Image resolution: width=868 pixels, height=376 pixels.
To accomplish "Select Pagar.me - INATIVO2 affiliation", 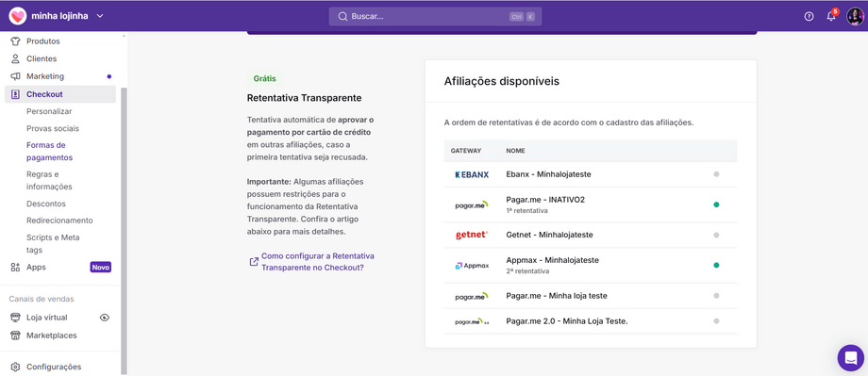I will (545, 200).
